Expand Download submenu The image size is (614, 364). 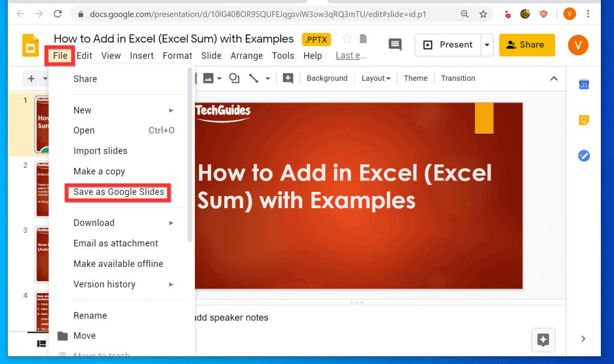point(171,223)
